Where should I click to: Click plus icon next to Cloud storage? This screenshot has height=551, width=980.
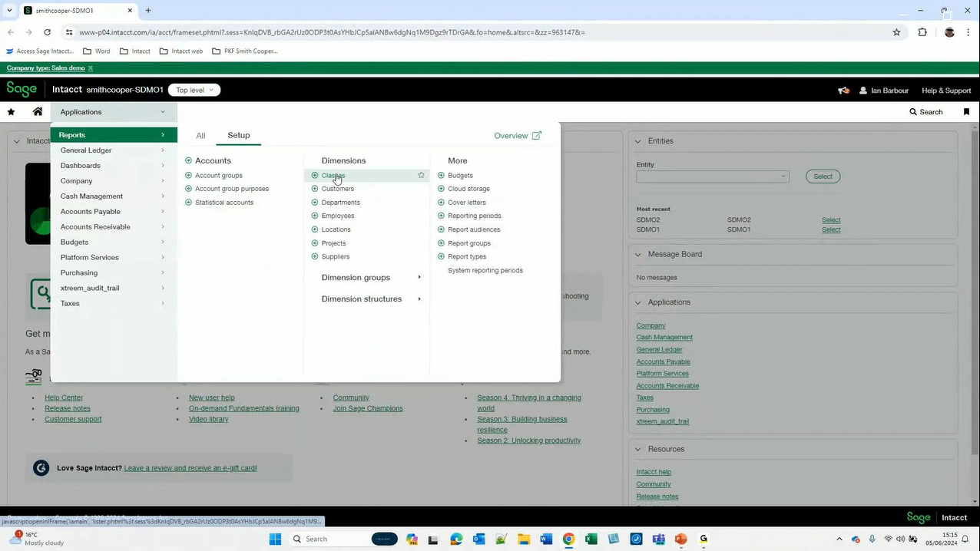(441, 189)
